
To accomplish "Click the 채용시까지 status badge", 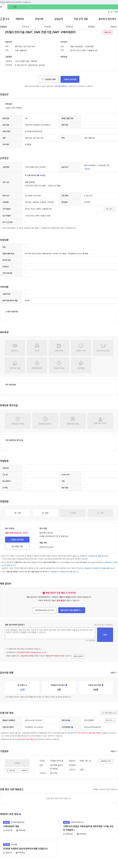I will pyautogui.click(x=108, y=32).
